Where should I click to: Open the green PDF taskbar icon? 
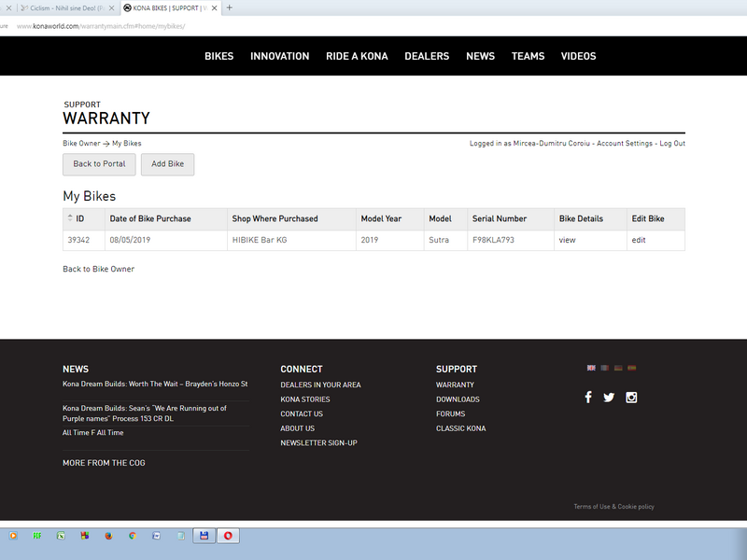37,536
